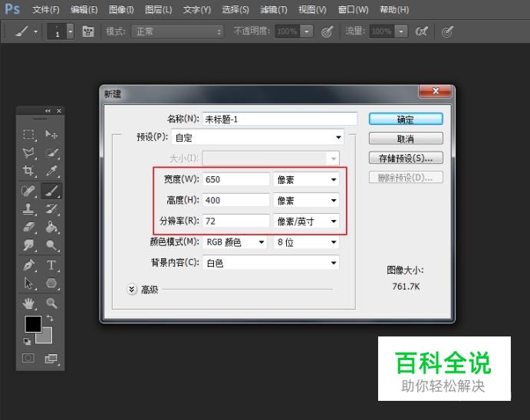Open the RGB color mode dropdown
Screen dimensions: 530x420
(x=235, y=242)
